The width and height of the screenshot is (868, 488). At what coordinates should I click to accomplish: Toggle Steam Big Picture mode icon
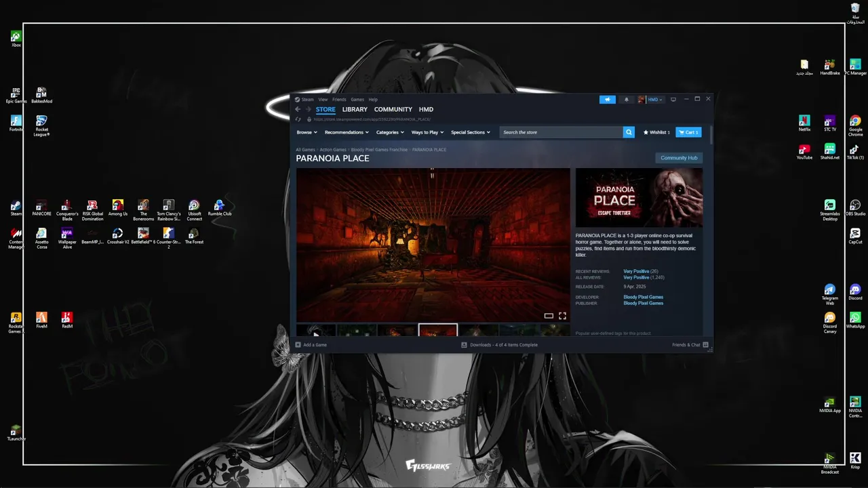click(x=673, y=100)
